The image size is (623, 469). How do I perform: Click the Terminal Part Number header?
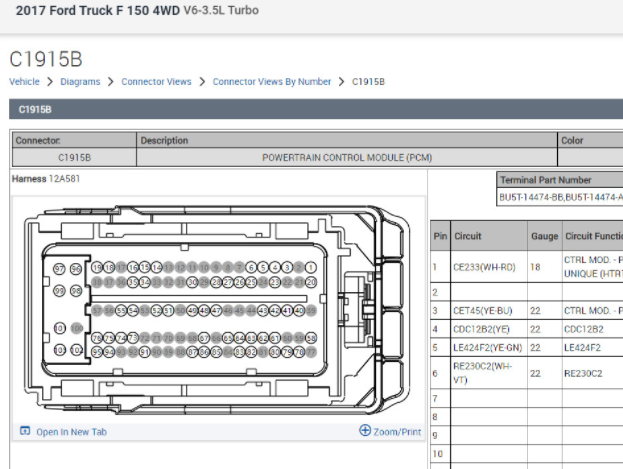(560, 180)
